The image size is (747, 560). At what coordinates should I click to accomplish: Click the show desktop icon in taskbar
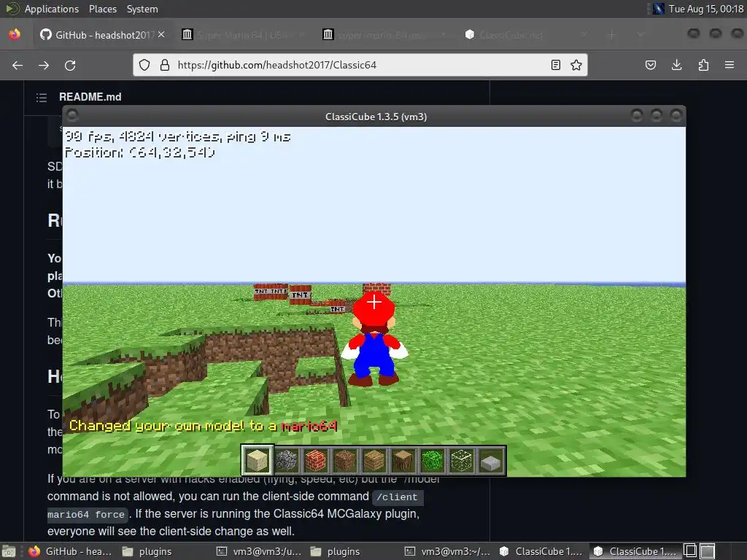coord(9,551)
